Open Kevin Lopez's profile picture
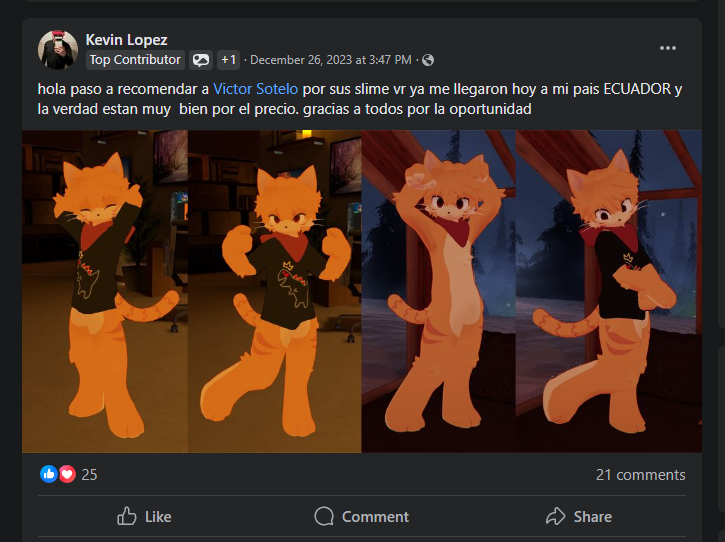Viewport: 725px width, 542px height. (58, 49)
